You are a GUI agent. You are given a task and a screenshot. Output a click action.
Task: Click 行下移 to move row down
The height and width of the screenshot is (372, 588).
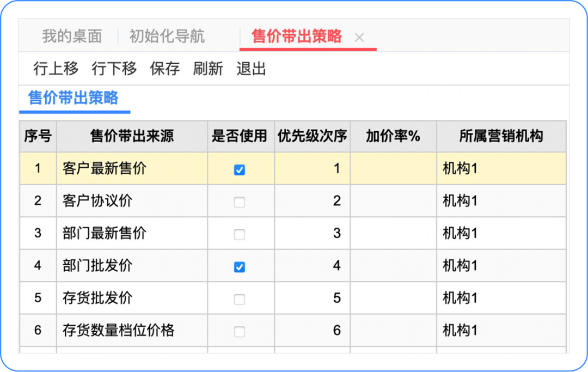[114, 69]
